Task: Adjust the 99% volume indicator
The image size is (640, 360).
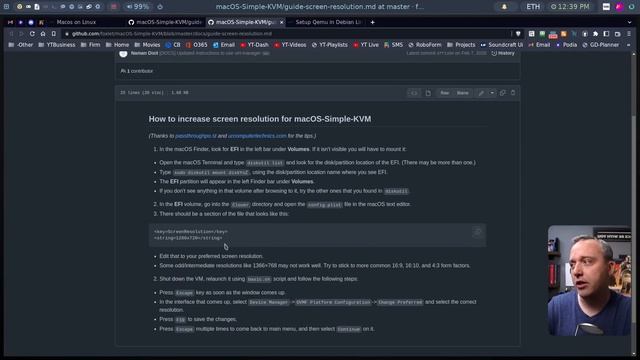Action: tap(138, 7)
